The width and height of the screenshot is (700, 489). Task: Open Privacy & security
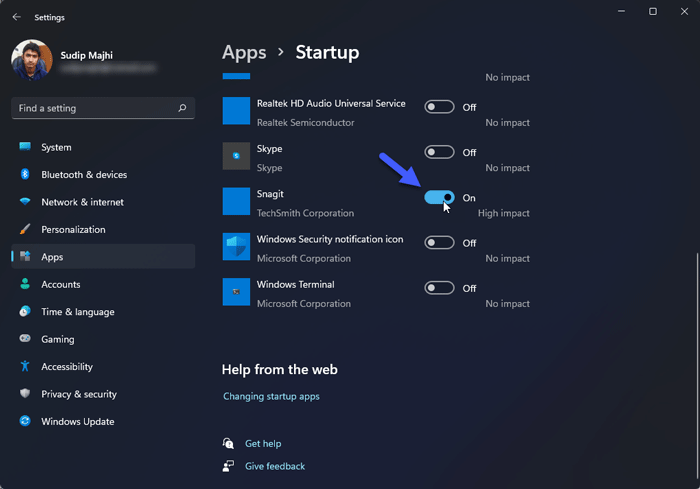[103, 394]
